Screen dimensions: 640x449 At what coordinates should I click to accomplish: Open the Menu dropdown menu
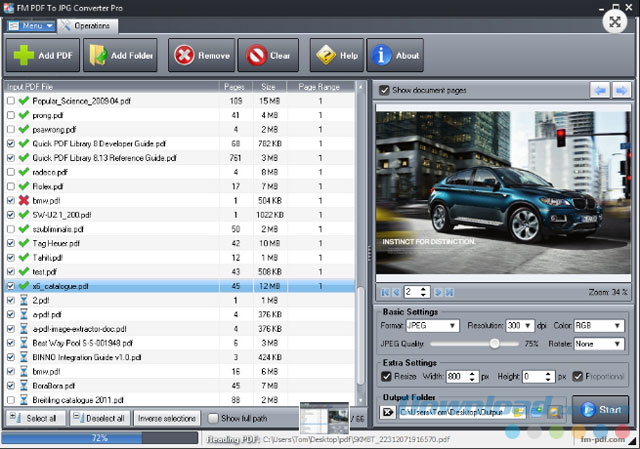pyautogui.click(x=30, y=25)
